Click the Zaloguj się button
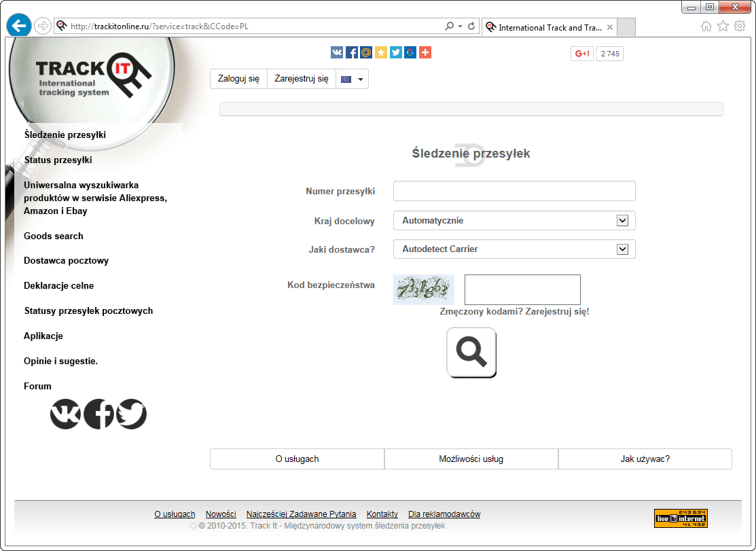This screenshot has height=551, width=756. pyautogui.click(x=238, y=79)
